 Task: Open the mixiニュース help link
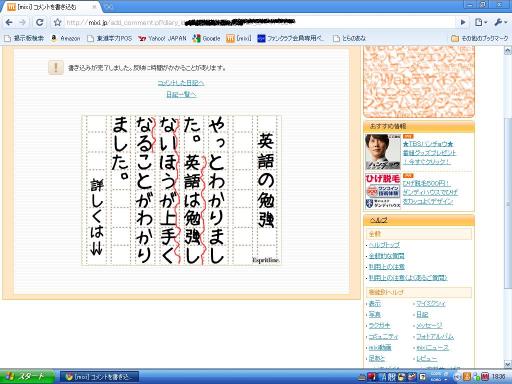432,347
